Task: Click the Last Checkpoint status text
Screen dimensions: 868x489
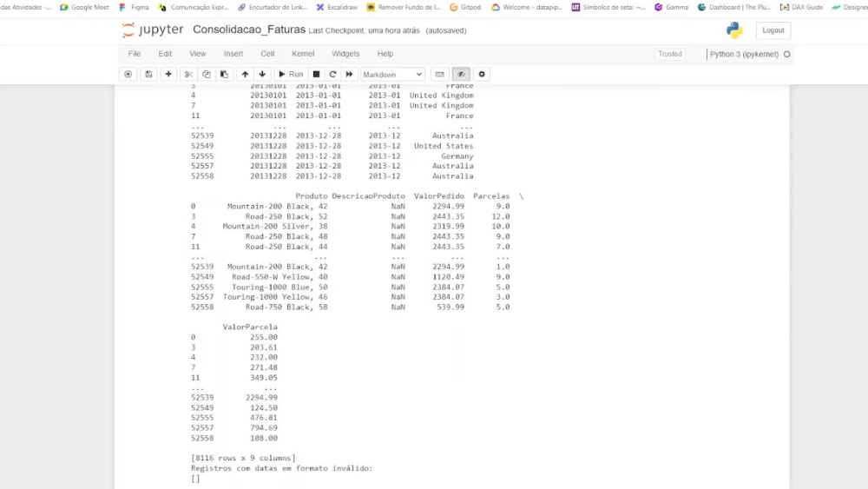Action: 364,30
